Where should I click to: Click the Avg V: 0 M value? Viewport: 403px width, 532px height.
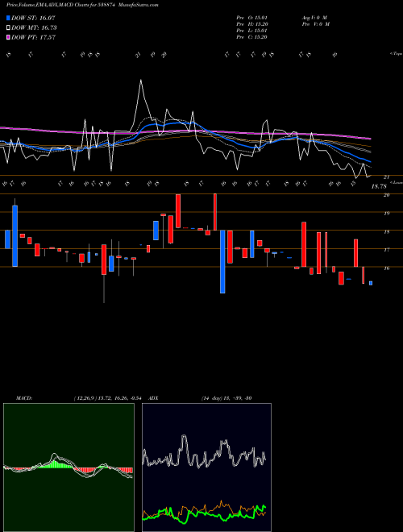tap(314, 18)
